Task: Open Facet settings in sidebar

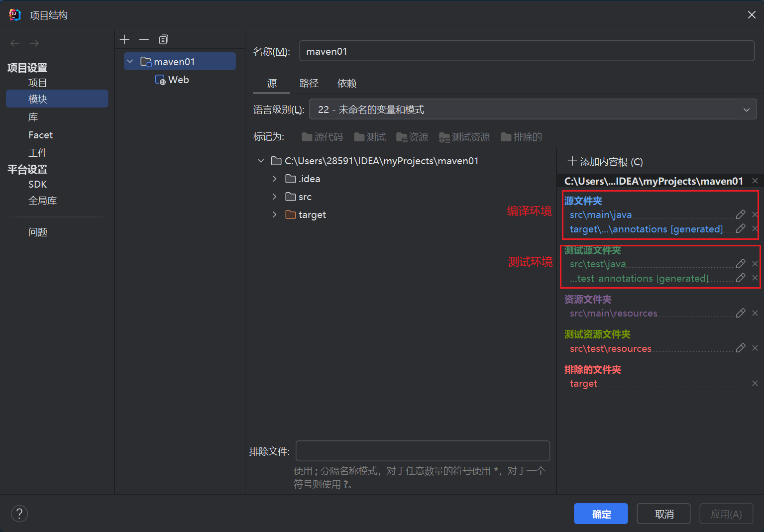Action: tap(40, 135)
